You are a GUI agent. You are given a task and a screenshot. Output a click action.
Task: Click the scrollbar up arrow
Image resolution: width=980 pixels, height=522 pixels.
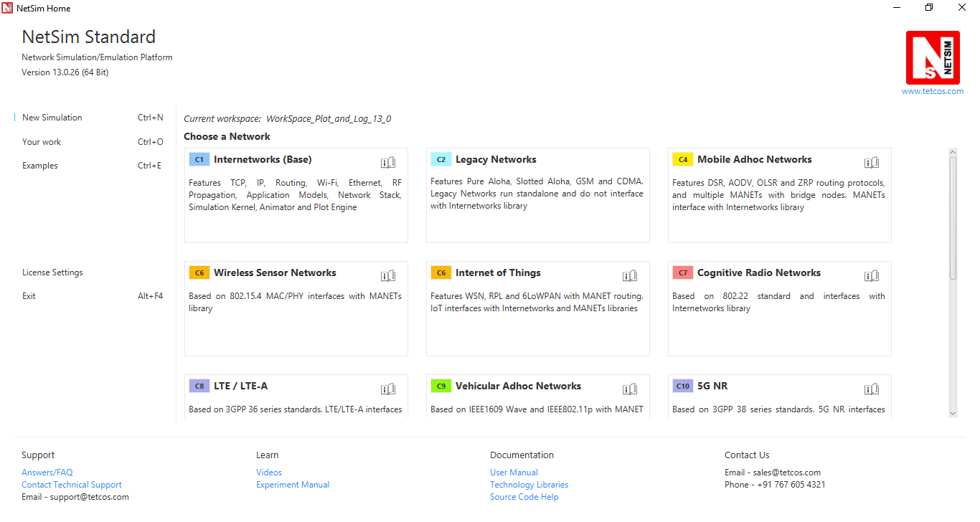tap(953, 152)
